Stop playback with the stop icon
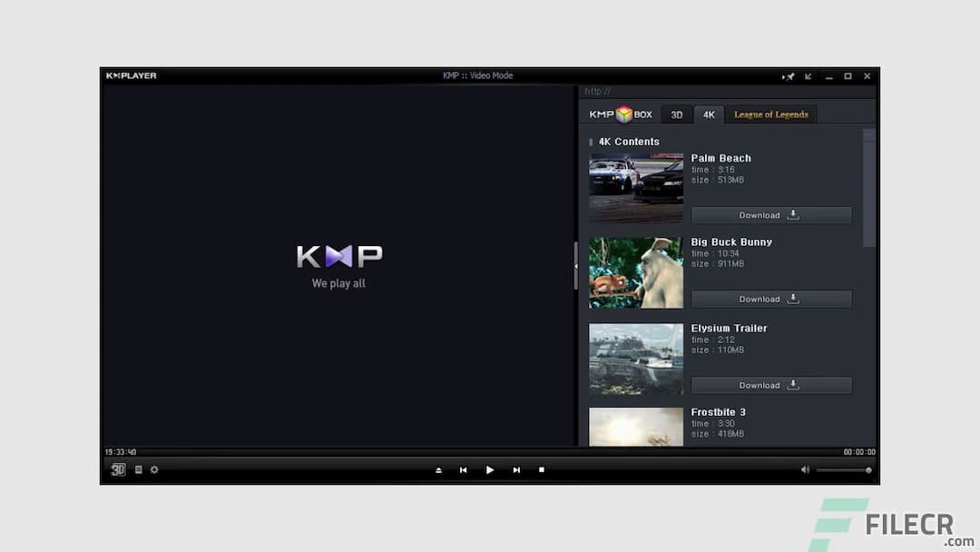980x552 pixels. 542,469
